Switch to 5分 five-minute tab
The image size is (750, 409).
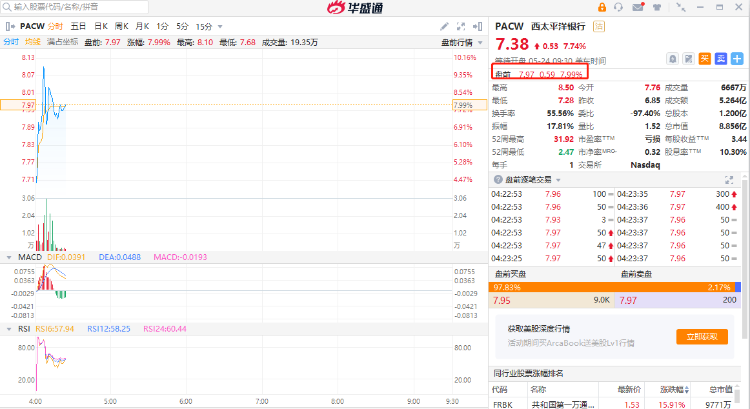182,26
